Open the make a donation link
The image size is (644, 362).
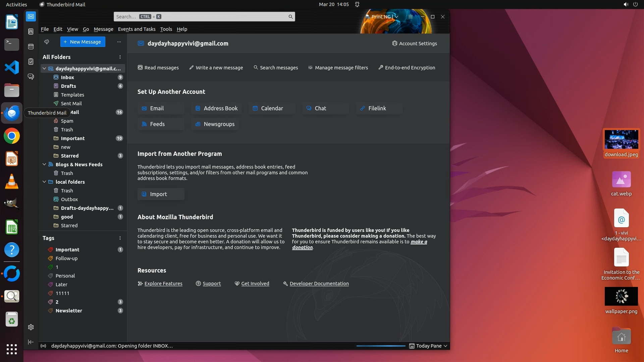pos(419,242)
